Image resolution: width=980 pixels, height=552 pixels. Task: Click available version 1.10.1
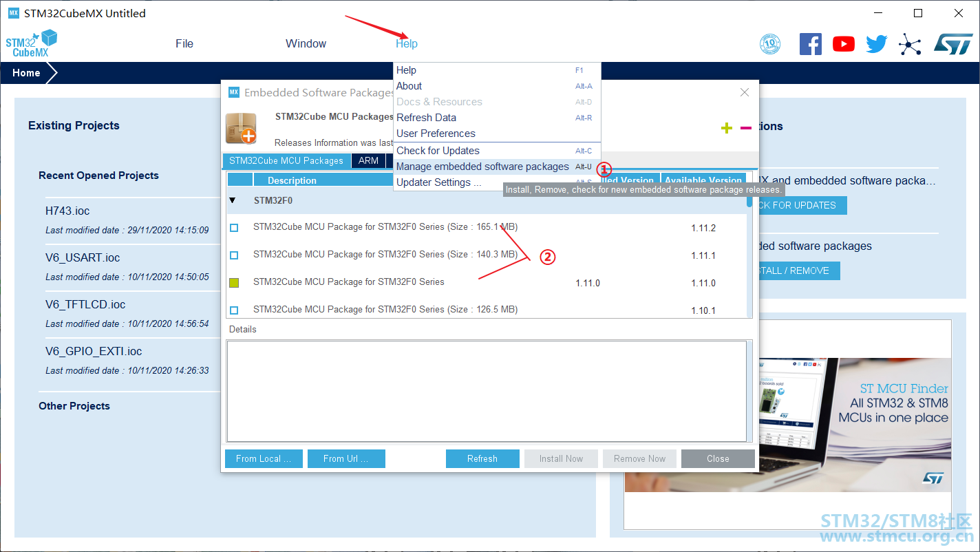pyautogui.click(x=703, y=310)
